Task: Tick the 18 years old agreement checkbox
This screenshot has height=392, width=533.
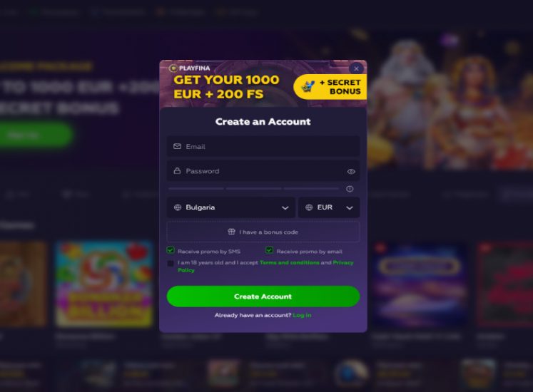Action: [x=171, y=263]
